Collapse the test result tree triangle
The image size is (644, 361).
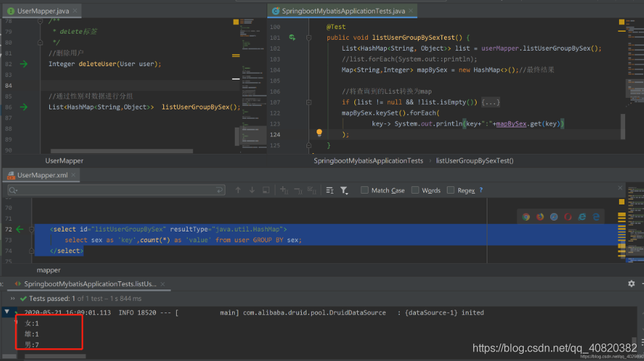[x=7, y=312]
